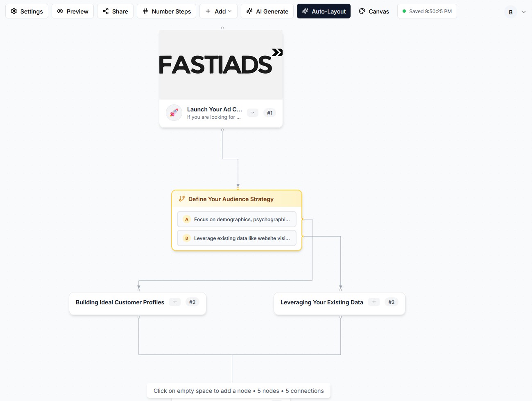This screenshot has width=532, height=401.
Task: Disable the Auto-Layout toggle
Action: (x=324, y=11)
